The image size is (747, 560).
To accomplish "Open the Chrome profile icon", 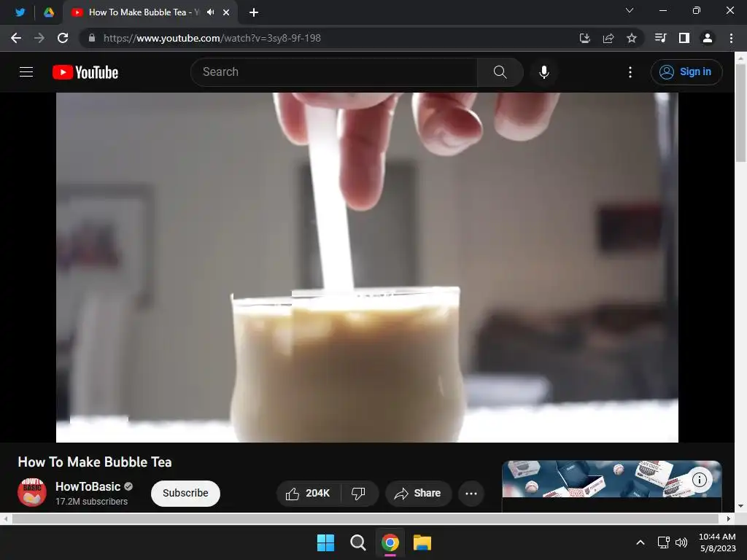I will click(x=708, y=38).
